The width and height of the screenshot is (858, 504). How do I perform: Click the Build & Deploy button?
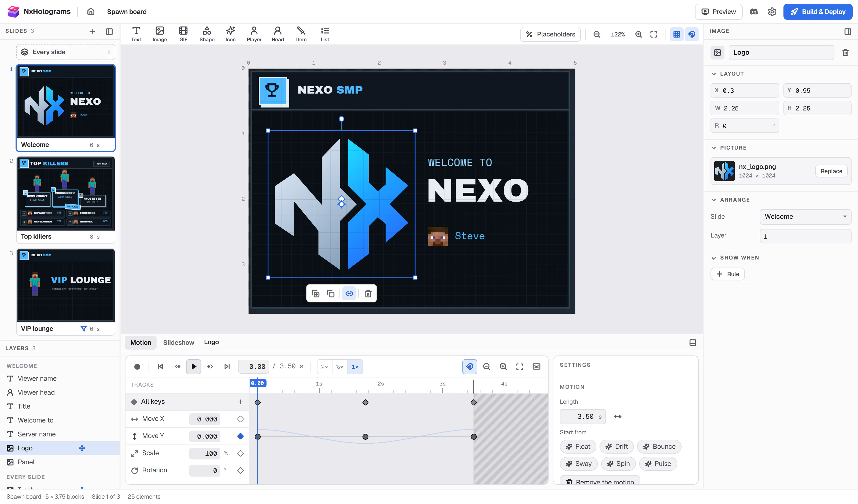pyautogui.click(x=818, y=12)
